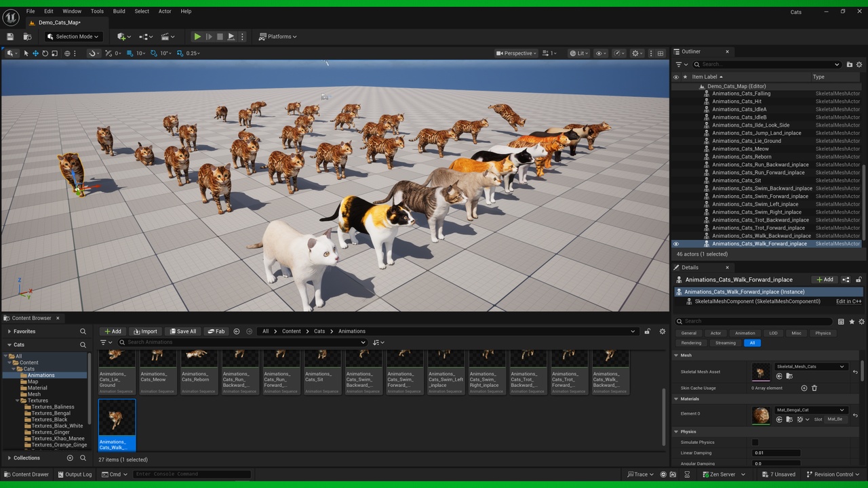Click the Outliner new folder icon

click(x=850, y=64)
